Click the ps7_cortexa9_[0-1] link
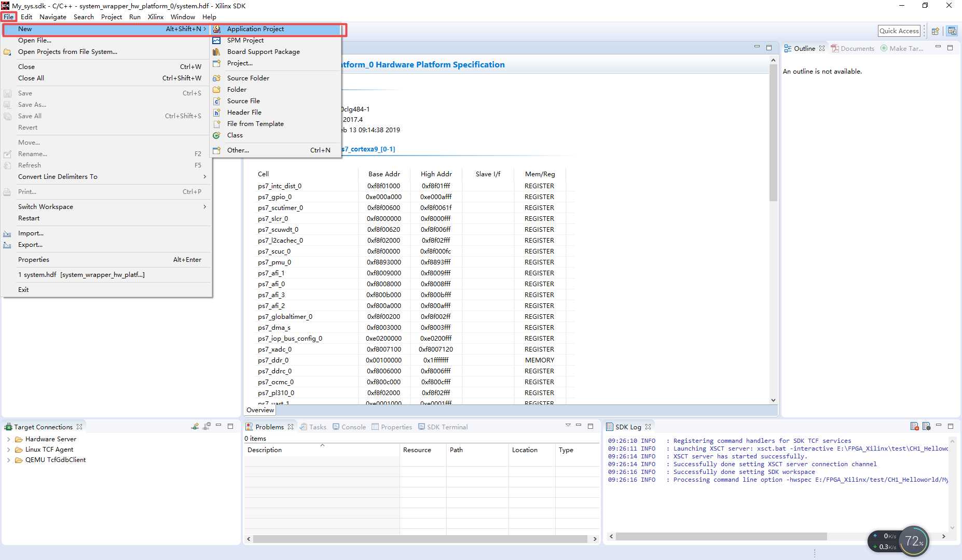 point(368,149)
